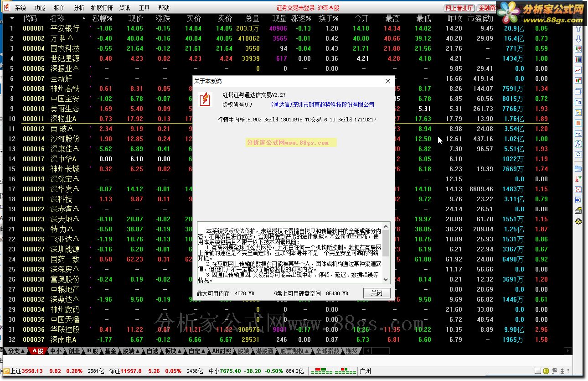The image size is (588, 381).
Task: Click the yellow upload icon in status bar
Action: (x=546, y=371)
